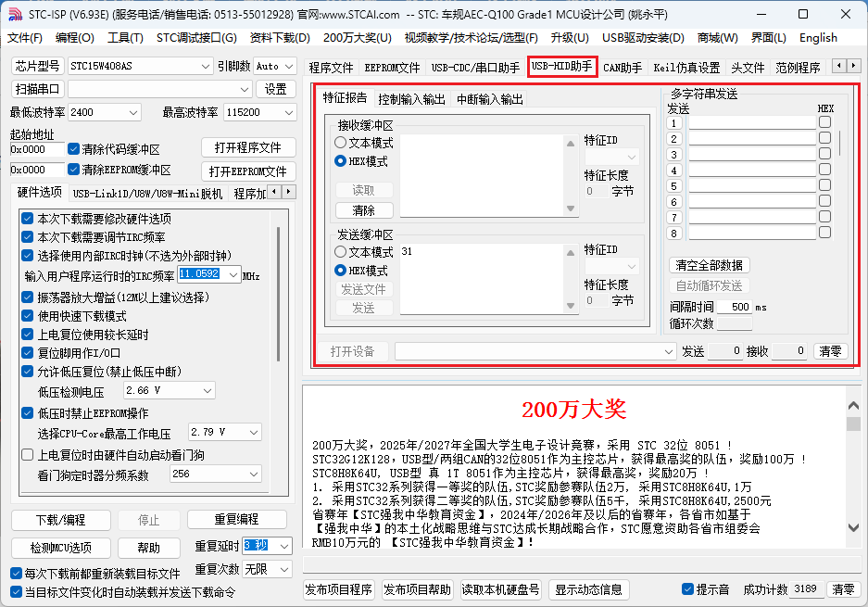This screenshot has width=868, height=607.
Task: Click 检测MCU选项 button
Action: pos(61,548)
